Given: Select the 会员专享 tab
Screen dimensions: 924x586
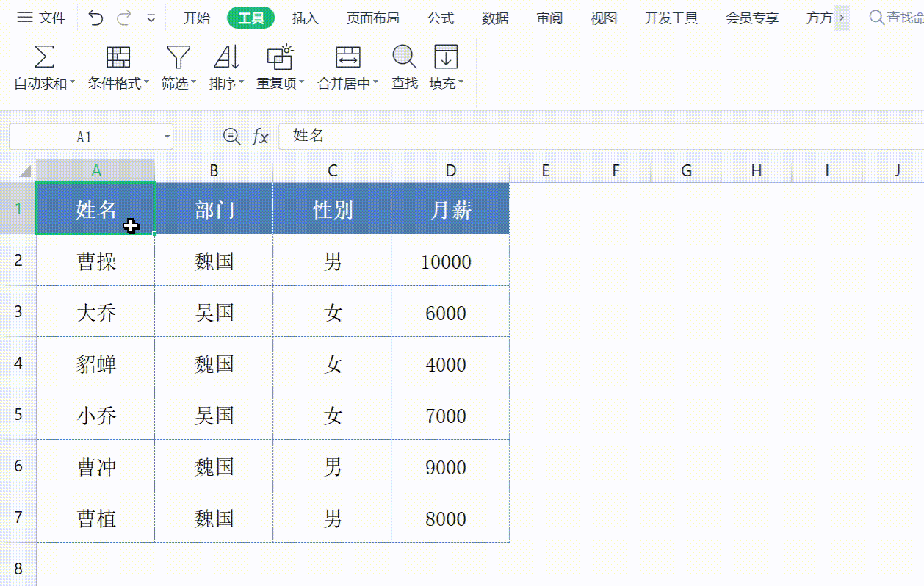Looking at the screenshot, I should [752, 18].
